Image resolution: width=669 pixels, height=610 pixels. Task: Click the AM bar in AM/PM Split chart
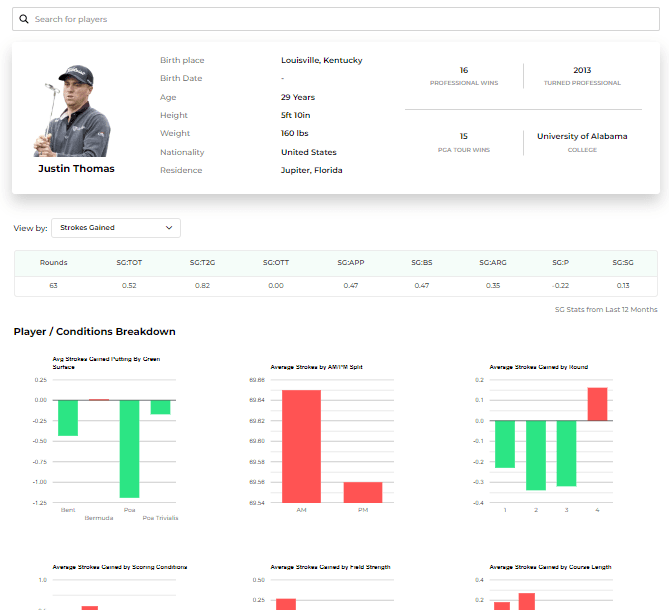pos(301,446)
